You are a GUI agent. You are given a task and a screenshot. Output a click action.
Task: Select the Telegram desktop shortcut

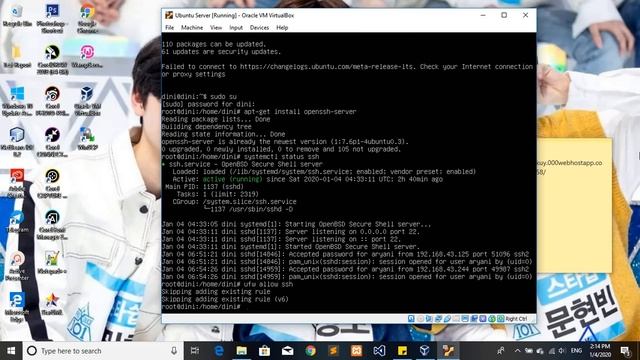click(x=17, y=222)
